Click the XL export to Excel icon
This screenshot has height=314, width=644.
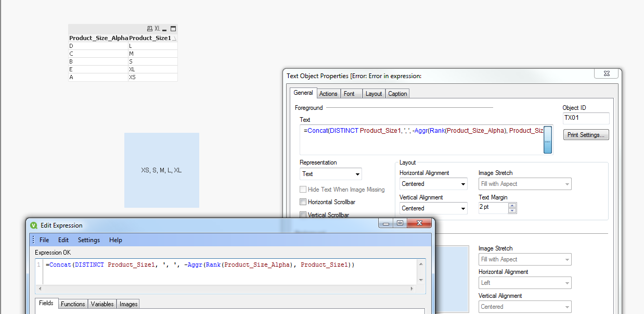(x=157, y=29)
